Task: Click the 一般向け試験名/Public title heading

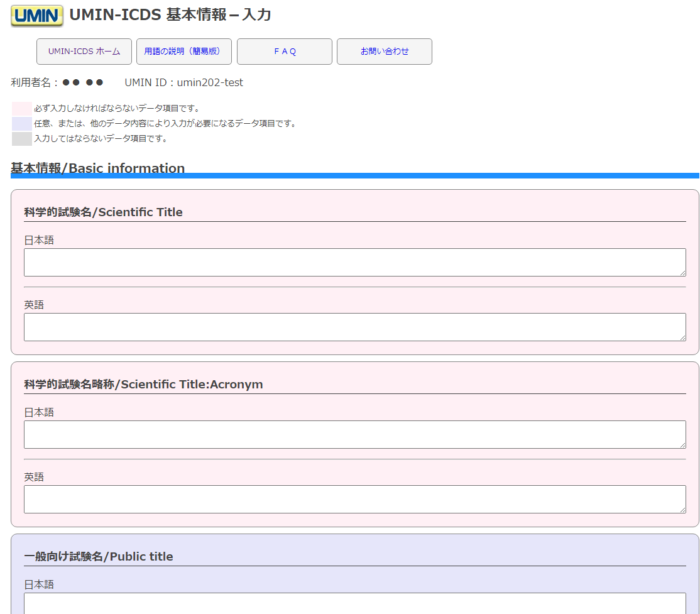Action: coord(99,556)
